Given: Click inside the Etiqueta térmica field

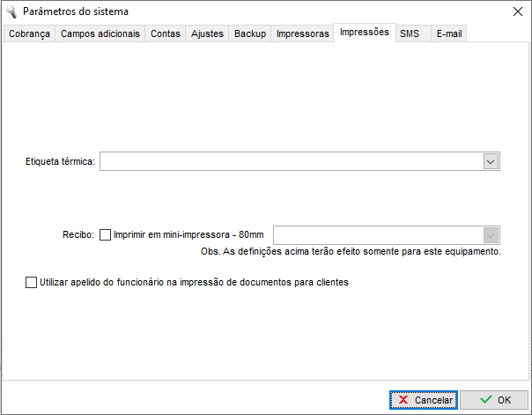Looking at the screenshot, I should [x=291, y=161].
